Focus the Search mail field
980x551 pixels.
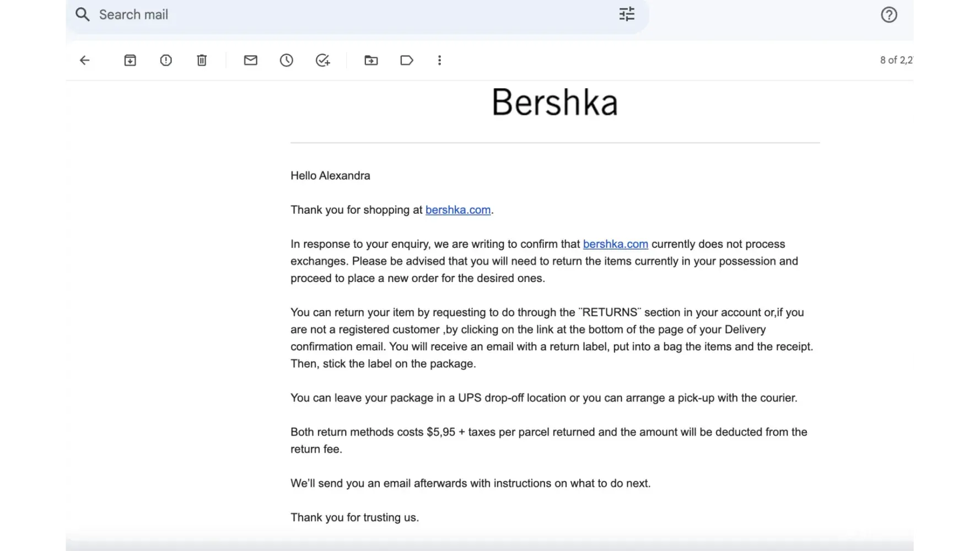click(331, 14)
